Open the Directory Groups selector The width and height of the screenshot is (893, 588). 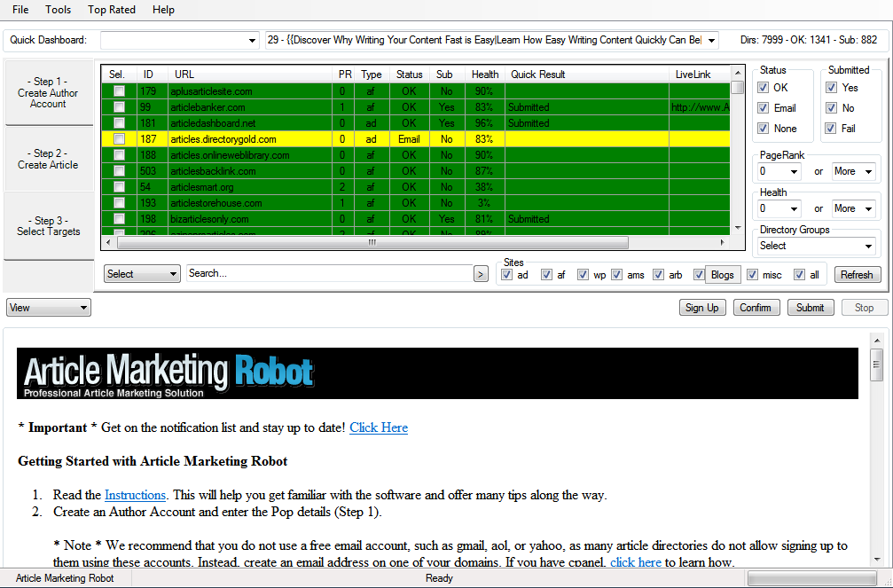(816, 244)
